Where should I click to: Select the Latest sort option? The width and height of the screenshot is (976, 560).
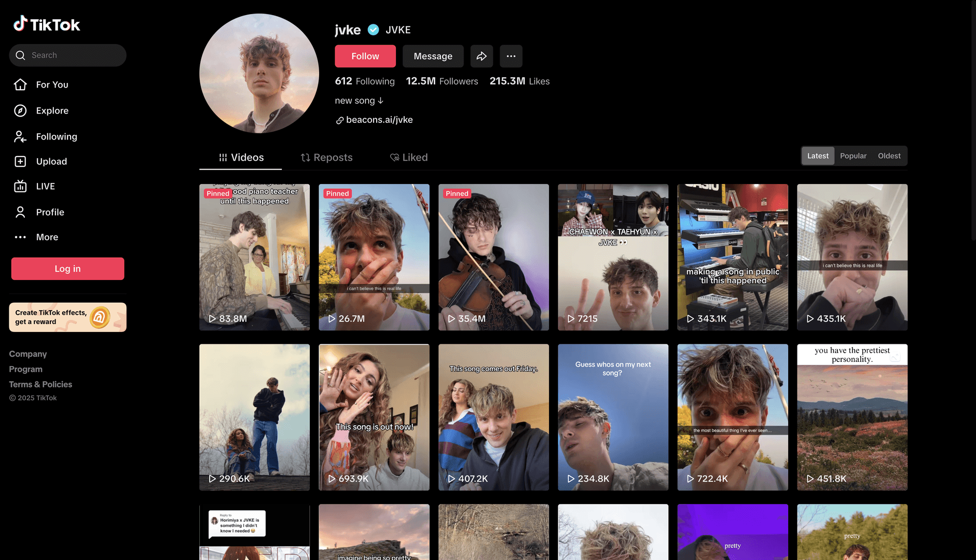pyautogui.click(x=818, y=156)
